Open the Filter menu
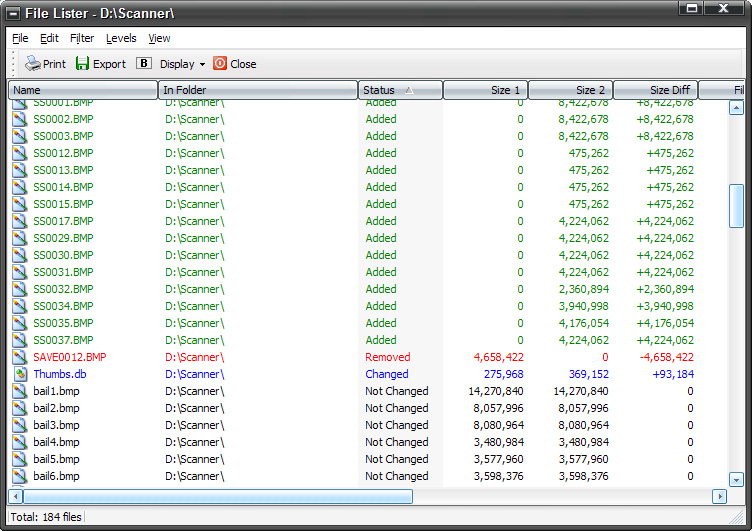 click(x=82, y=38)
